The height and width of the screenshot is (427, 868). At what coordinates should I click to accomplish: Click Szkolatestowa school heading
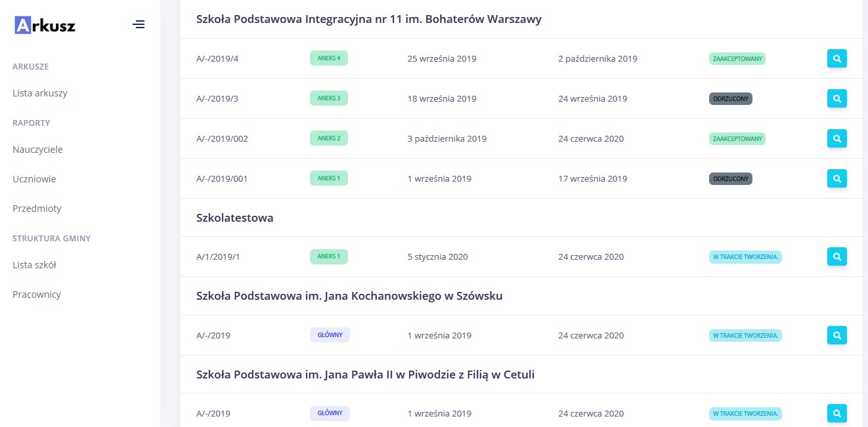tap(234, 218)
